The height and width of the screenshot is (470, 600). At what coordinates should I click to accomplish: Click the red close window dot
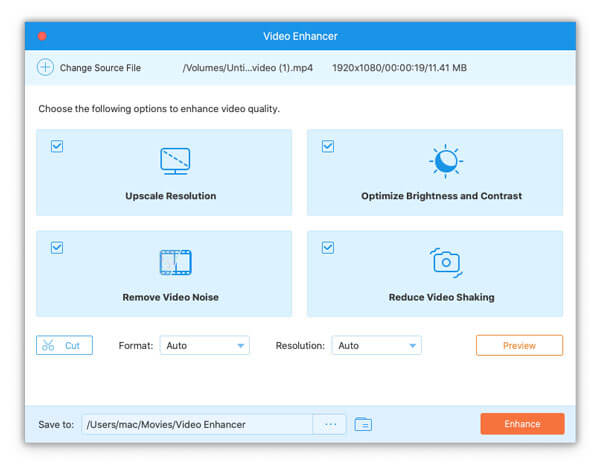42,36
